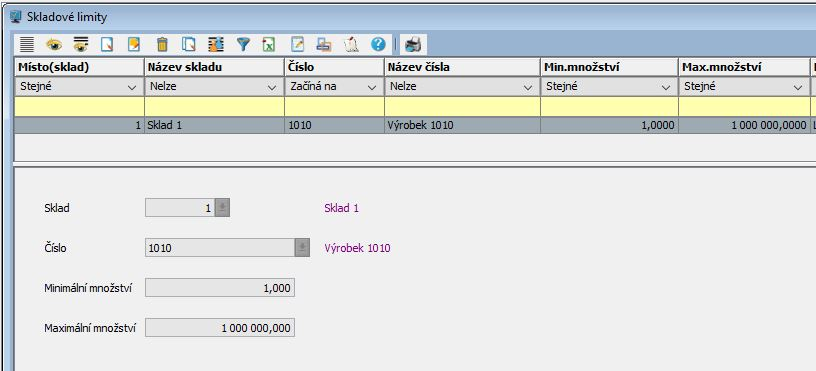Open the 'Začíná na' dropdown under Číslo
Image resolution: width=816 pixels, height=371 pixels.
coord(372,87)
